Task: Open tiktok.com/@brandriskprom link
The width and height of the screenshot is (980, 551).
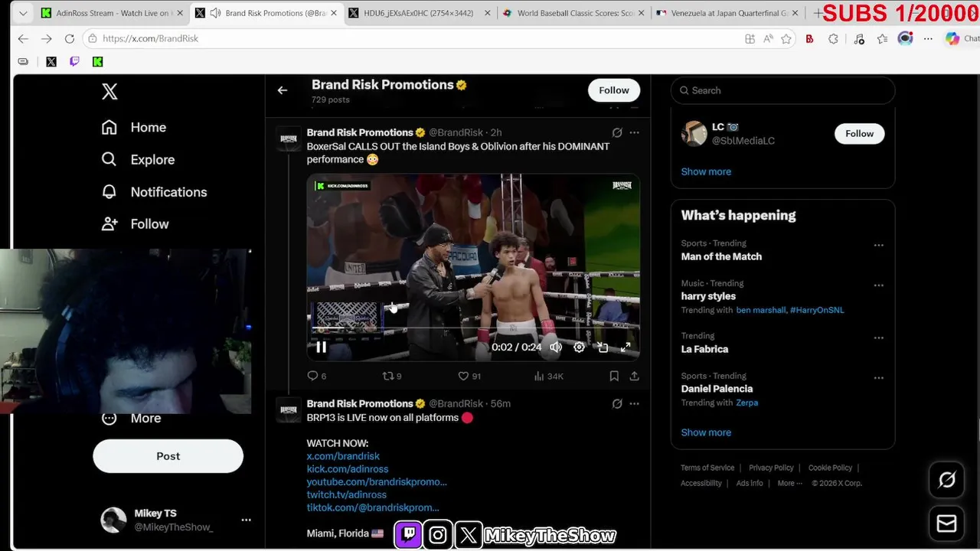Action: (x=373, y=507)
